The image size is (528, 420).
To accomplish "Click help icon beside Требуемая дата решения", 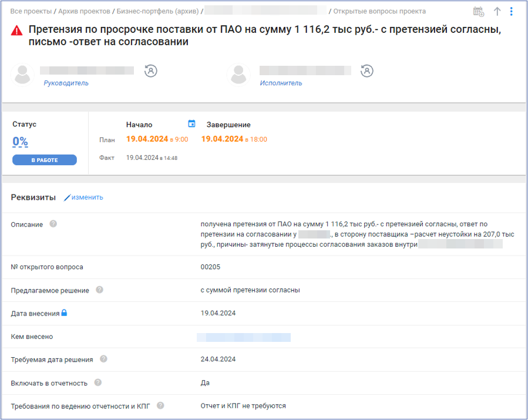I will 104,359.
